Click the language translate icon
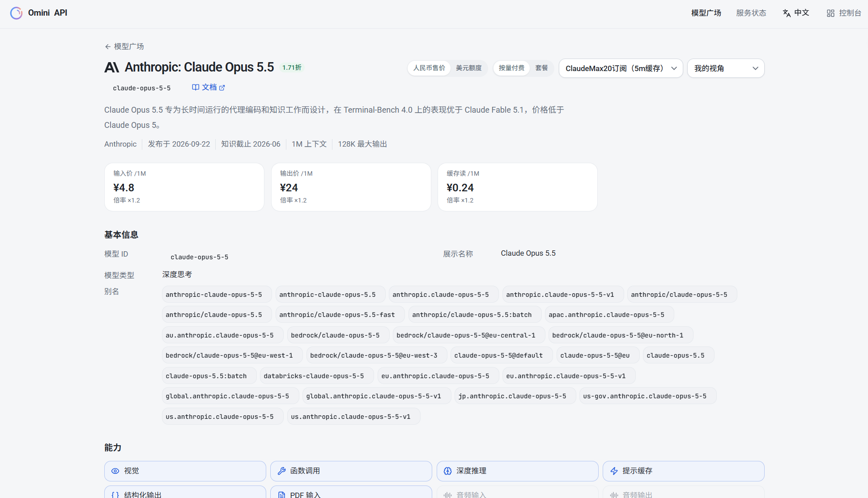Viewport: 868px width, 498px height. coord(787,13)
